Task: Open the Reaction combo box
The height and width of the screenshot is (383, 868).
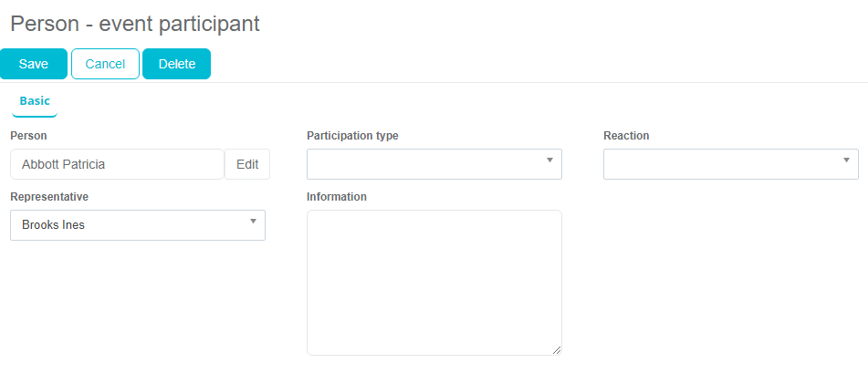Action: point(721,164)
